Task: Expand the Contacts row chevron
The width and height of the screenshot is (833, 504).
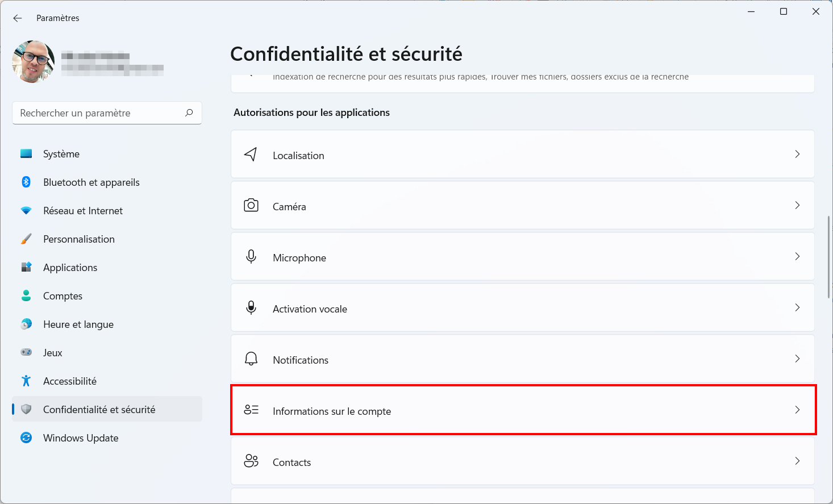Action: (x=797, y=461)
